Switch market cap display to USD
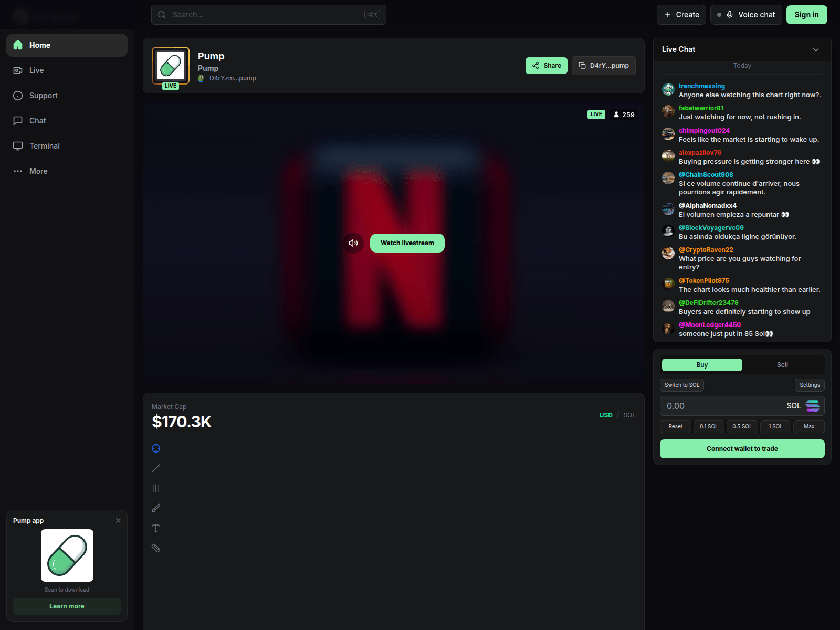 606,415
